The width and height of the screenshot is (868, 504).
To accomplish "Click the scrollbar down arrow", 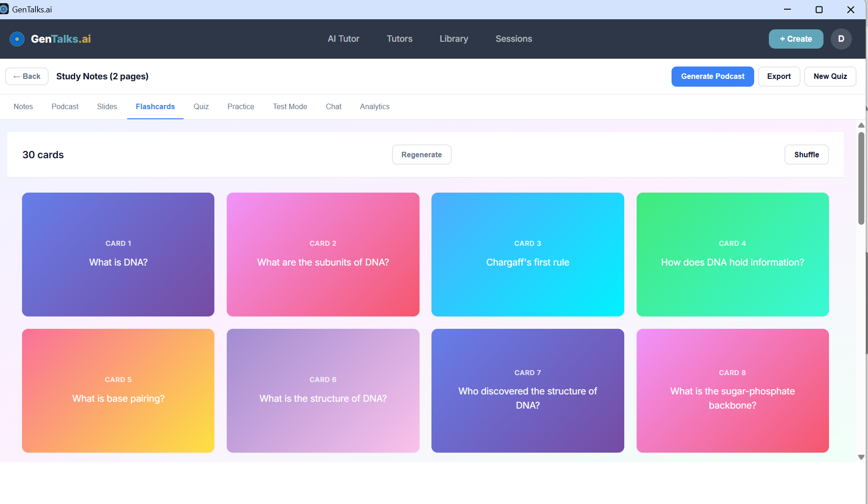I will click(x=861, y=457).
